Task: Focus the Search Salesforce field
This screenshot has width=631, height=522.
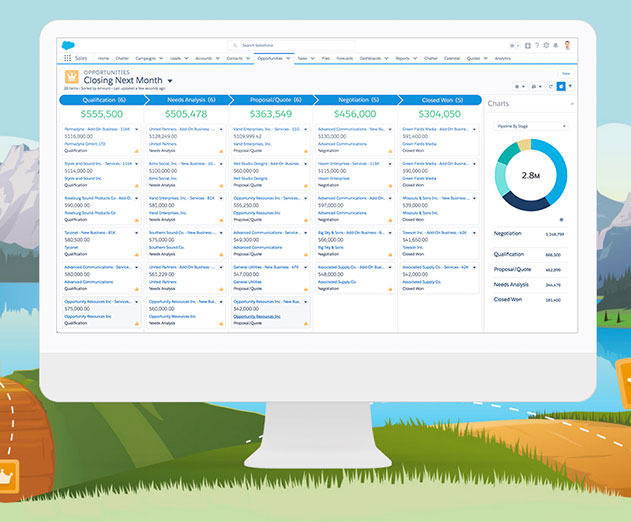Action: (291, 45)
